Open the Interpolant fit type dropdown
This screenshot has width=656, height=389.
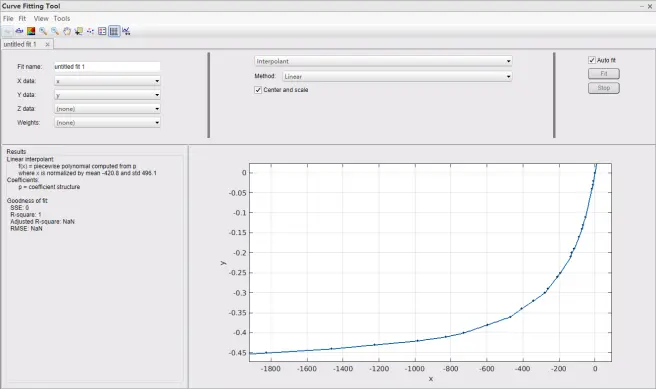coord(383,61)
